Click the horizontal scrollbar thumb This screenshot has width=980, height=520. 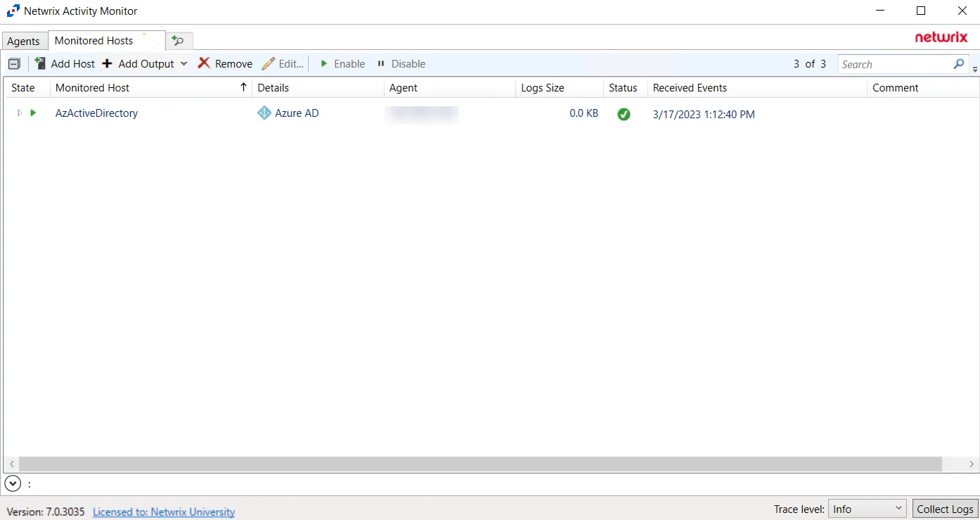(480, 464)
